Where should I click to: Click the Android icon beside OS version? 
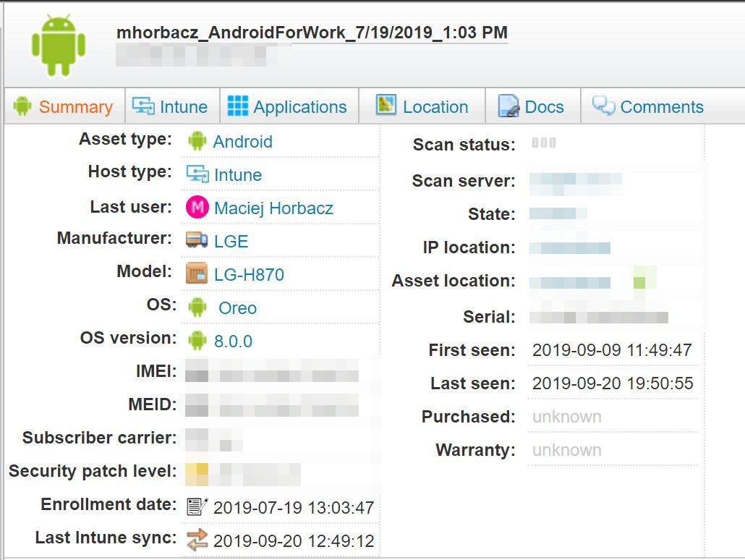(197, 340)
